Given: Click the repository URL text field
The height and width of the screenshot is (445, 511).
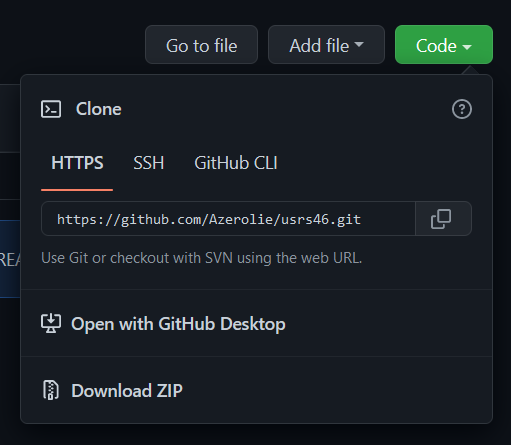Looking at the screenshot, I should 228,219.
